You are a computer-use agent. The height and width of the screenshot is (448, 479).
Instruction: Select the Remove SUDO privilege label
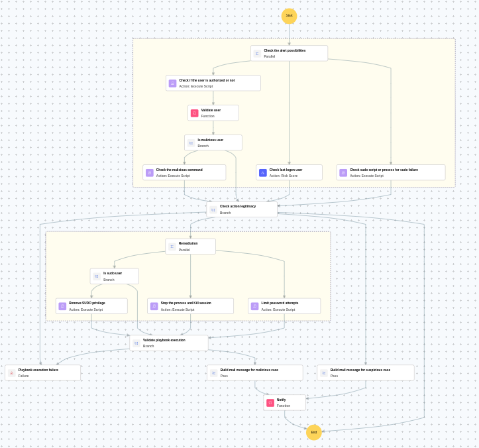pyautogui.click(x=87, y=303)
